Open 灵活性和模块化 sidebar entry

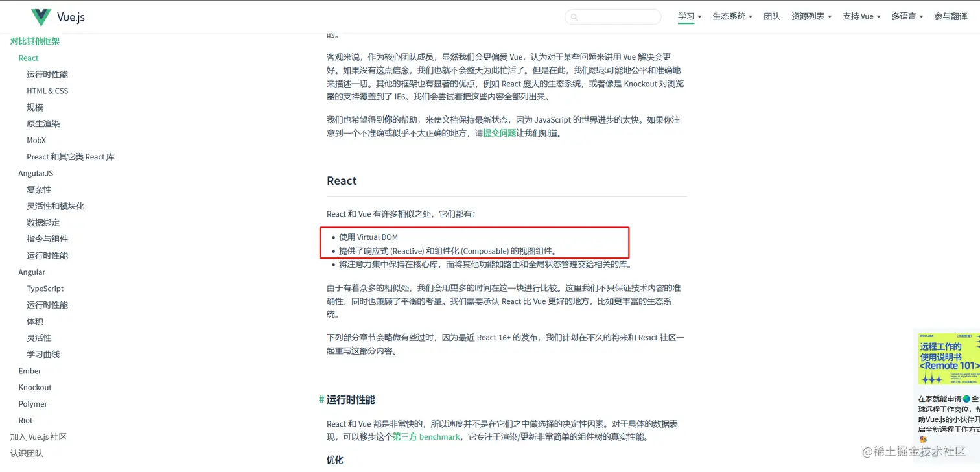(x=56, y=206)
